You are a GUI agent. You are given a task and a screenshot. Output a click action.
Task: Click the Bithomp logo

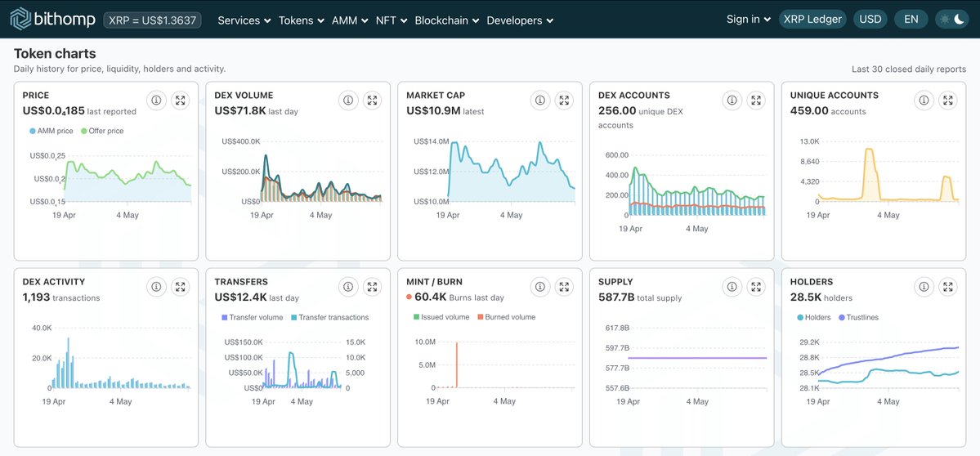click(x=52, y=20)
